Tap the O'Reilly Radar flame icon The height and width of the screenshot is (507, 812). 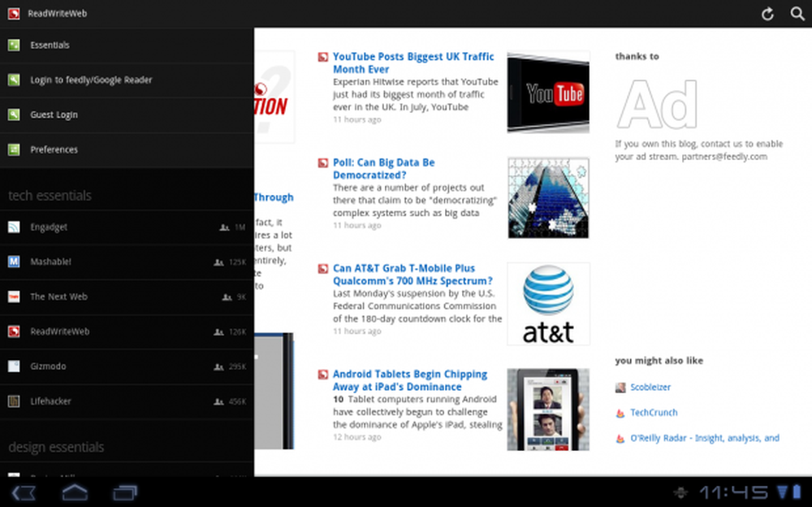point(620,439)
